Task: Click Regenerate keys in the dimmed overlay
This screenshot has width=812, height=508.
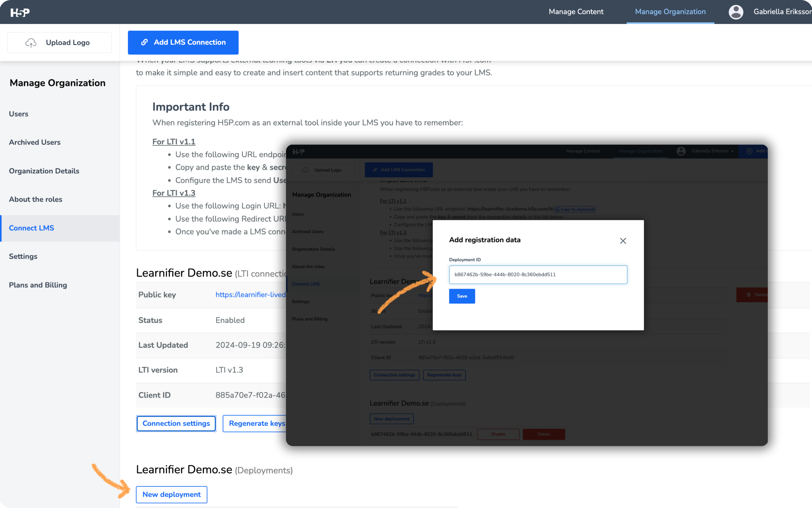Action: click(444, 375)
